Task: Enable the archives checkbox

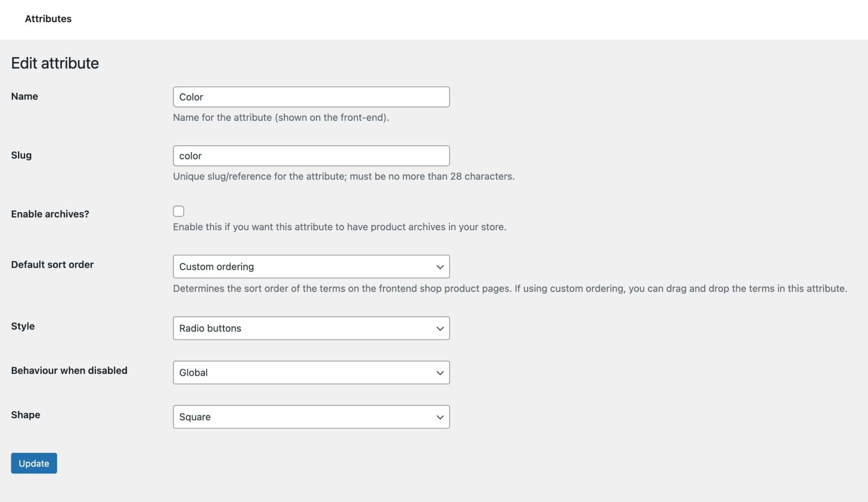Action: click(179, 211)
